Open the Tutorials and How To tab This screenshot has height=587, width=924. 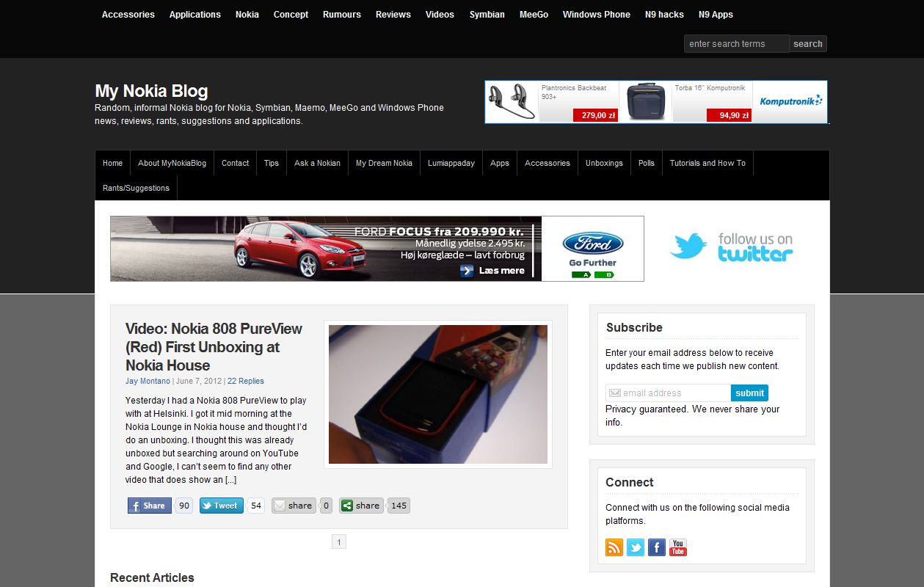pyautogui.click(x=707, y=163)
